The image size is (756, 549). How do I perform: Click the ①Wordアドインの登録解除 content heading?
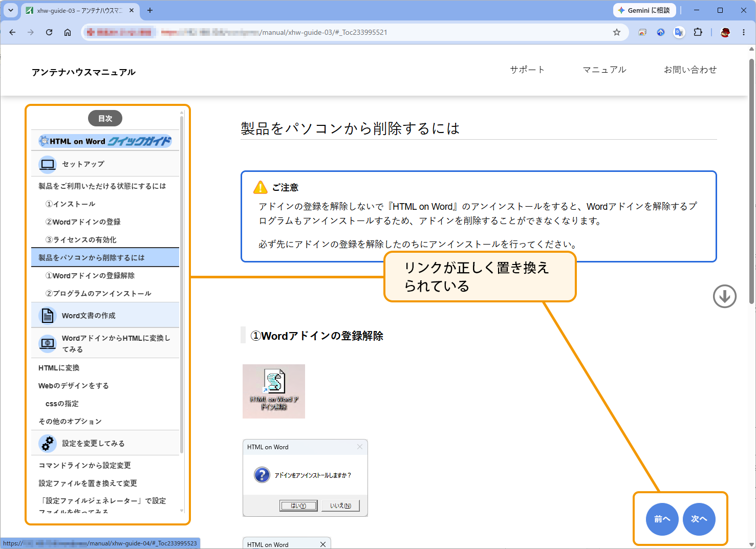pyautogui.click(x=317, y=336)
